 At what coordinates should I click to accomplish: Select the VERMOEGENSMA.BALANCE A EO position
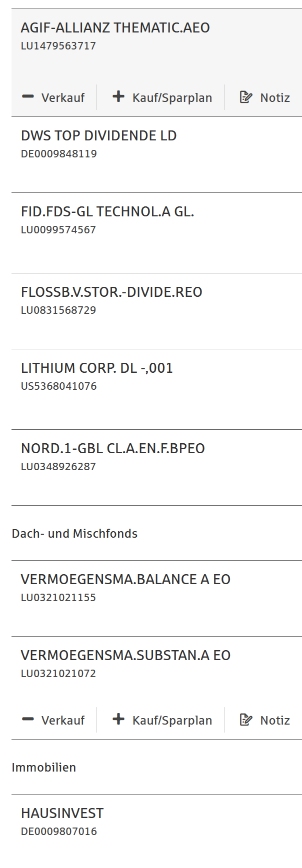(x=125, y=580)
